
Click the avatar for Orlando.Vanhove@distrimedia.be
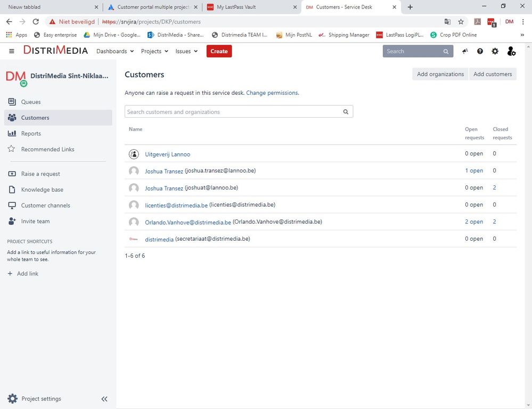click(134, 222)
